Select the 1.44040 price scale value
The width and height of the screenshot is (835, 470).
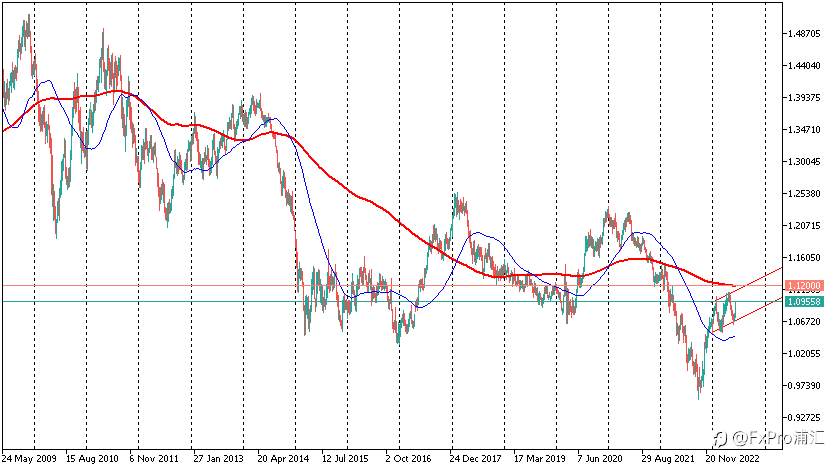pyautogui.click(x=804, y=65)
